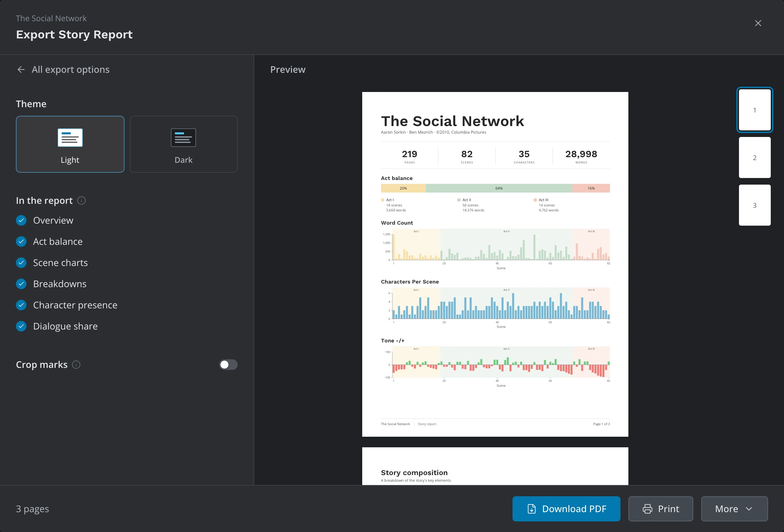Click the preview title The Social Network
This screenshot has height=532, width=784.
tap(452, 121)
